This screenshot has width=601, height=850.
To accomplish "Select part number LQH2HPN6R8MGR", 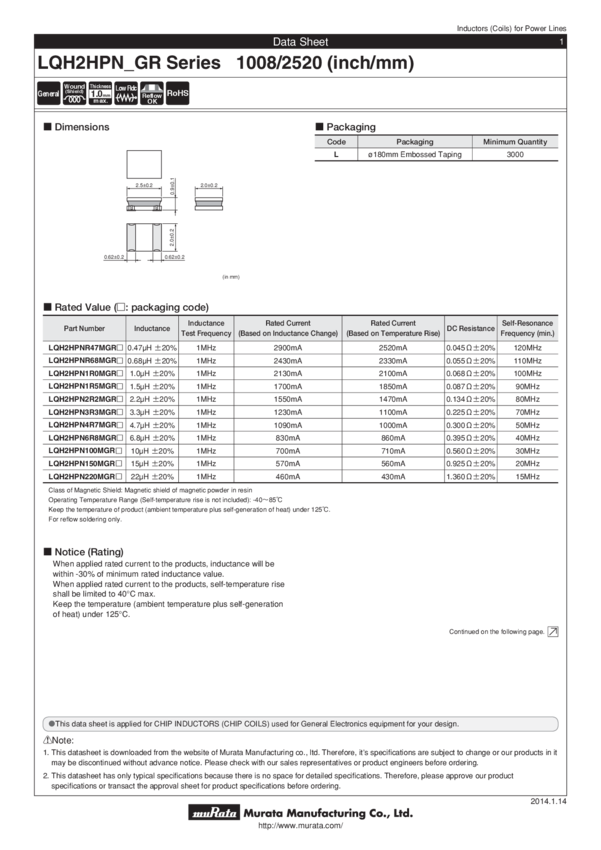I will pos(85,438).
